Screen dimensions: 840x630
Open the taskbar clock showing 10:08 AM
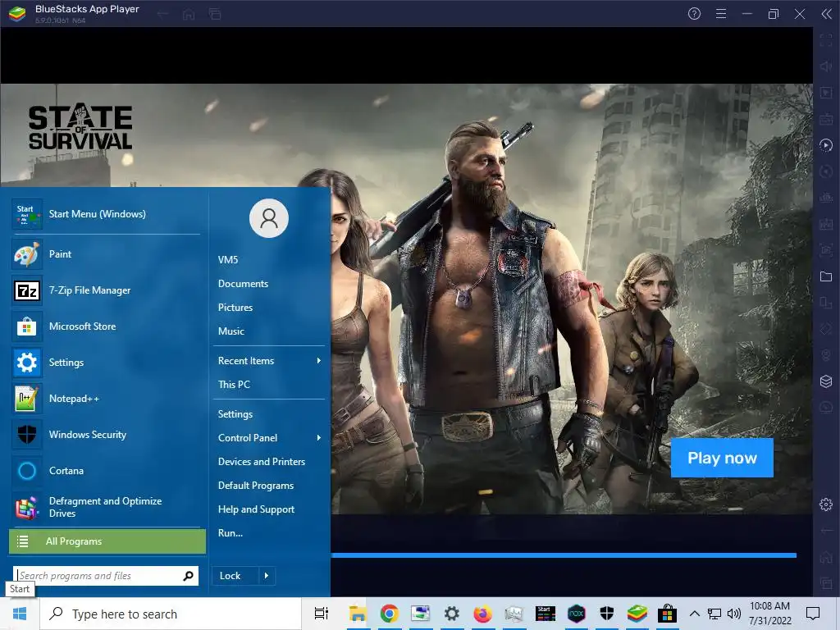tap(769, 614)
